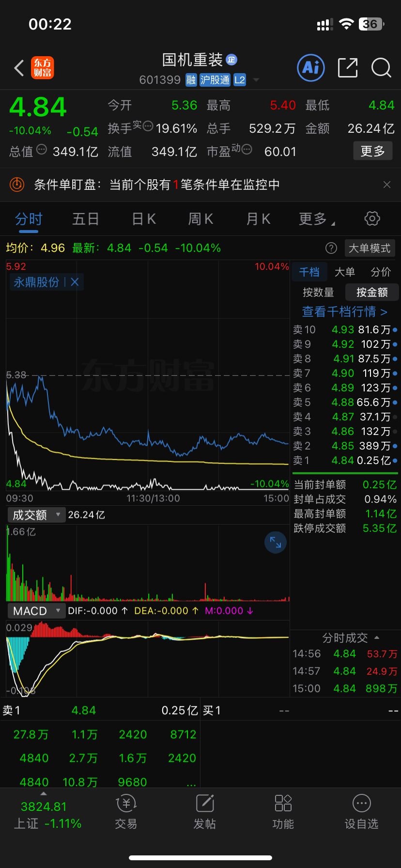Open MACD indicator dropdown
Image resolution: width=401 pixels, height=868 pixels.
[36, 611]
